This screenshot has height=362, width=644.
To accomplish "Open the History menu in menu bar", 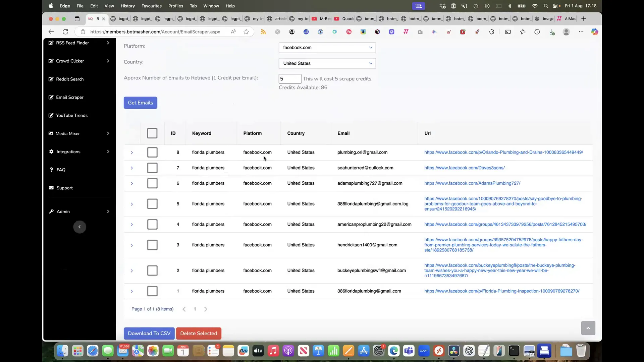I will coord(127,6).
